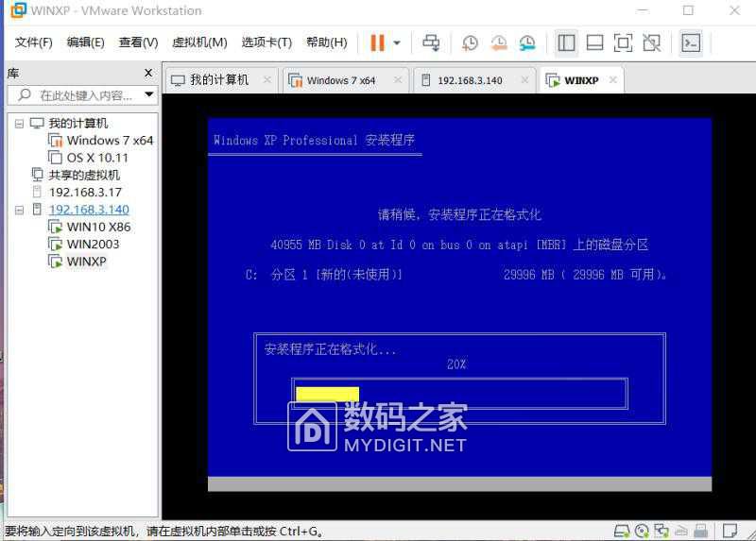Revert to previous snapshot icon
The width and height of the screenshot is (756, 541).
coord(498,42)
